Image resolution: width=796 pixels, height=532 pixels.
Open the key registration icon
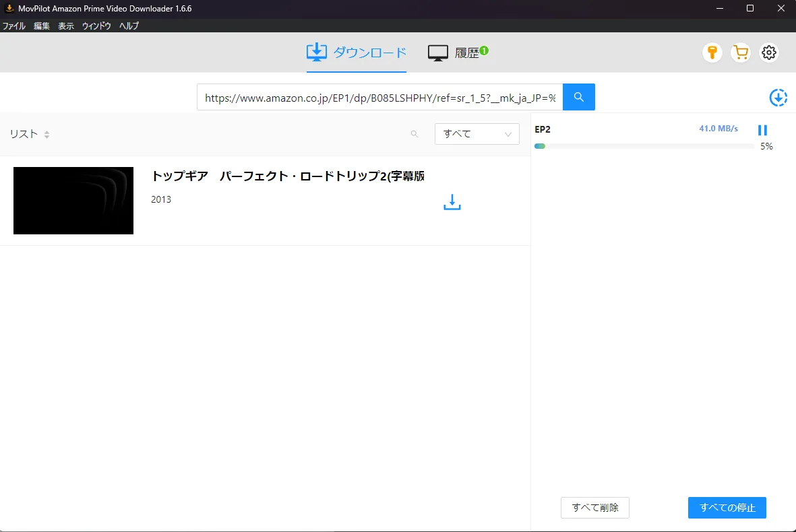click(x=712, y=53)
